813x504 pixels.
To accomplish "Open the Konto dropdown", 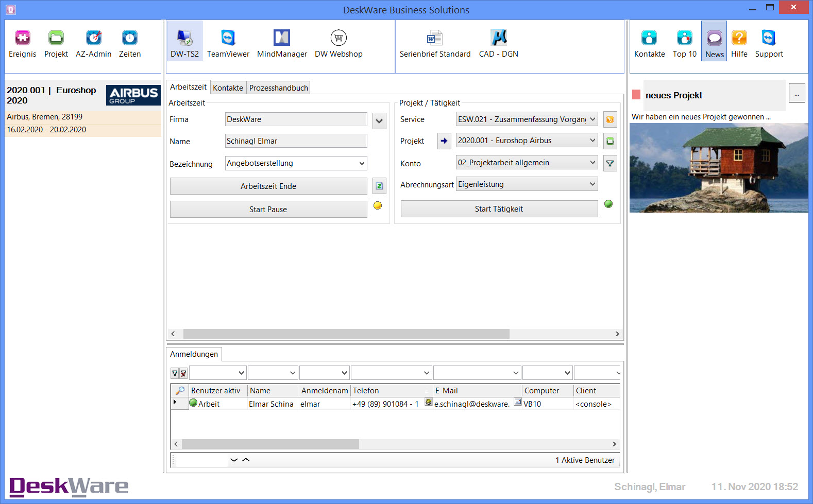I will click(x=592, y=162).
